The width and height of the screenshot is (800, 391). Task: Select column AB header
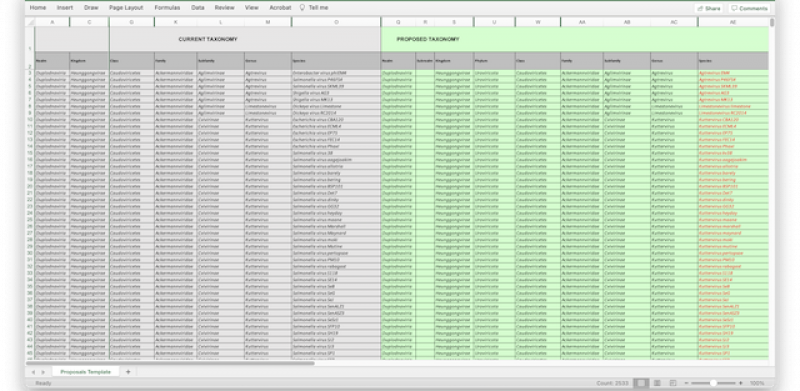pos(627,22)
